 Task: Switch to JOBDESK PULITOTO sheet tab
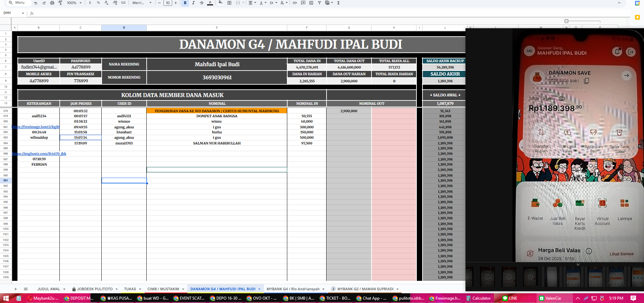click(95, 289)
